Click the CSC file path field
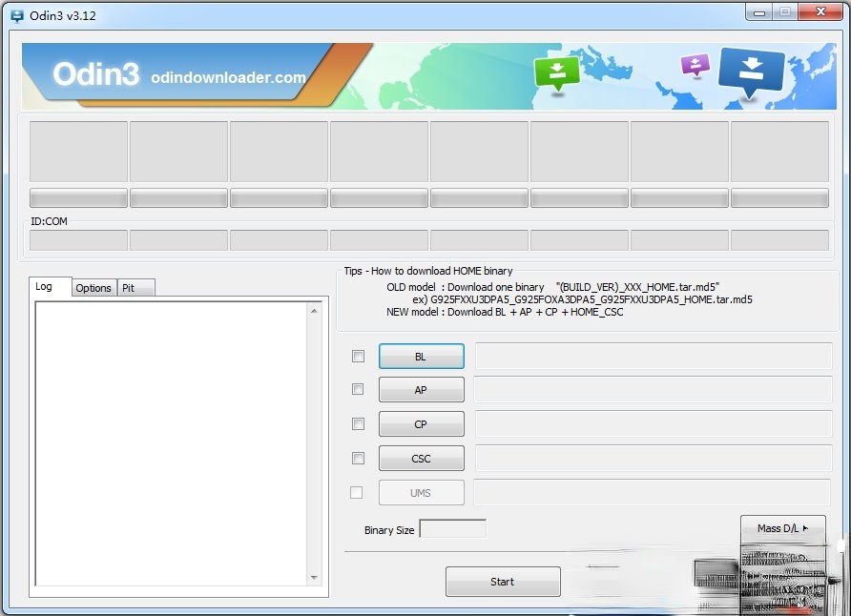This screenshot has width=851, height=616. coord(654,459)
